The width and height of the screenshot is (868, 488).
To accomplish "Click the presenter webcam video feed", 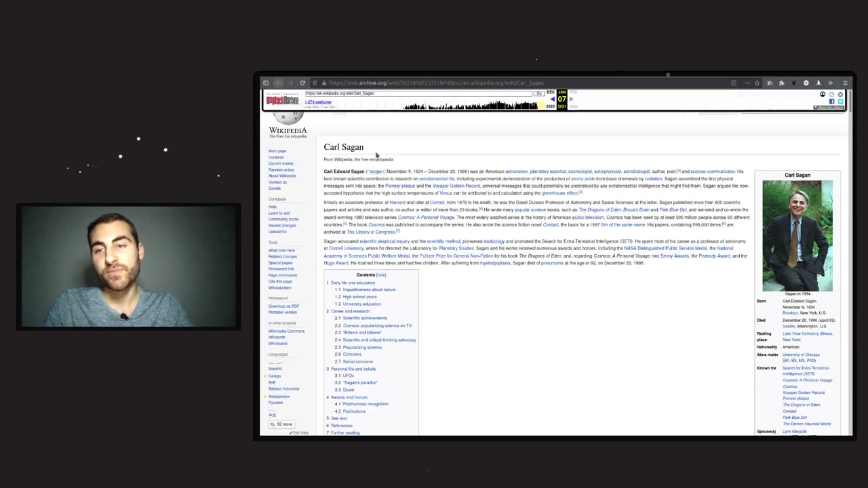I will point(128,266).
